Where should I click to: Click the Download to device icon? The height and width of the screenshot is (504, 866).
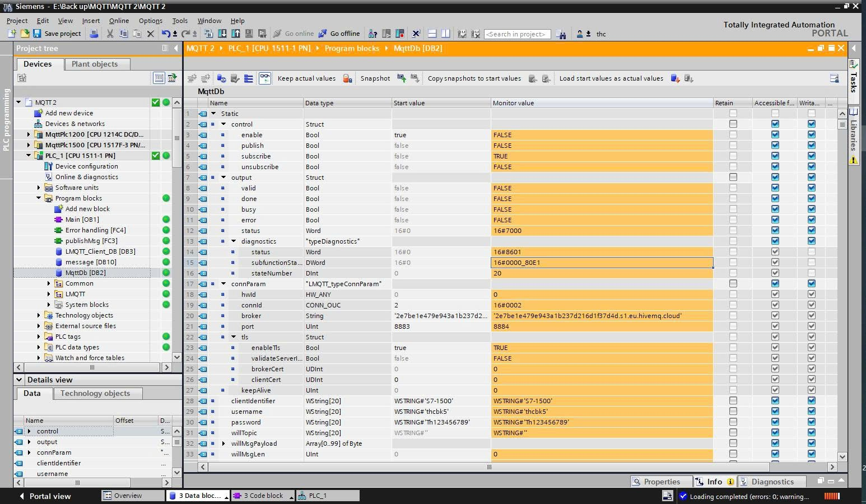[222, 34]
